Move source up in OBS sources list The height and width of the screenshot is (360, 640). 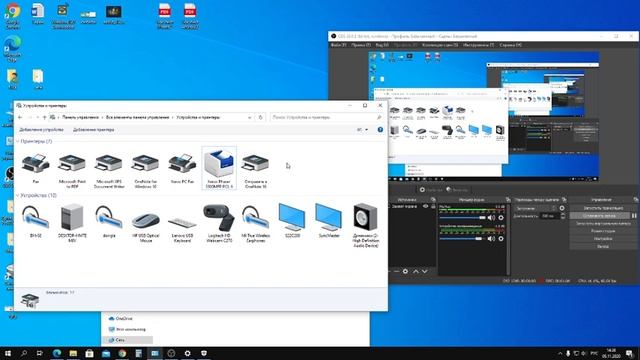tap(416, 271)
